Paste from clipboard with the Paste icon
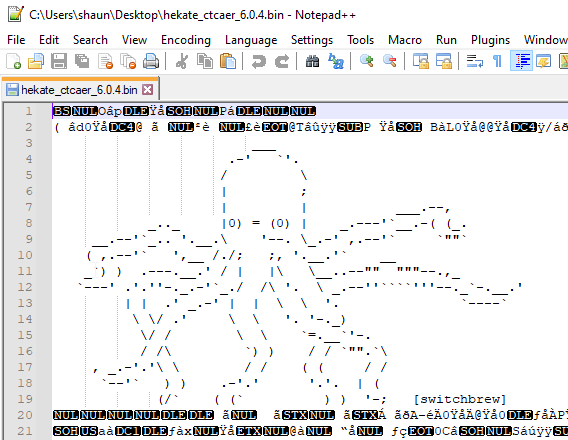This screenshot has height=440, width=568. coord(228,61)
